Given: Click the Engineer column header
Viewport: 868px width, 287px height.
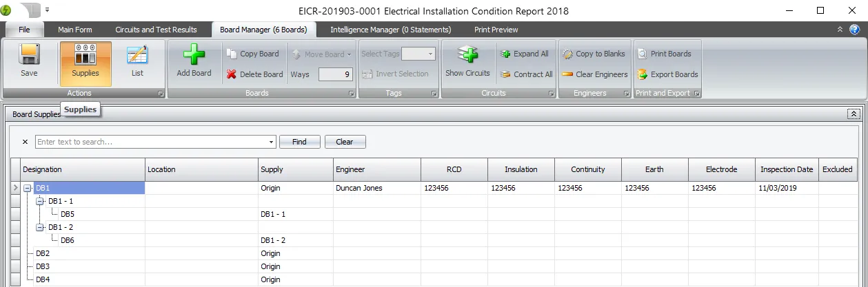Looking at the screenshot, I should (376, 169).
